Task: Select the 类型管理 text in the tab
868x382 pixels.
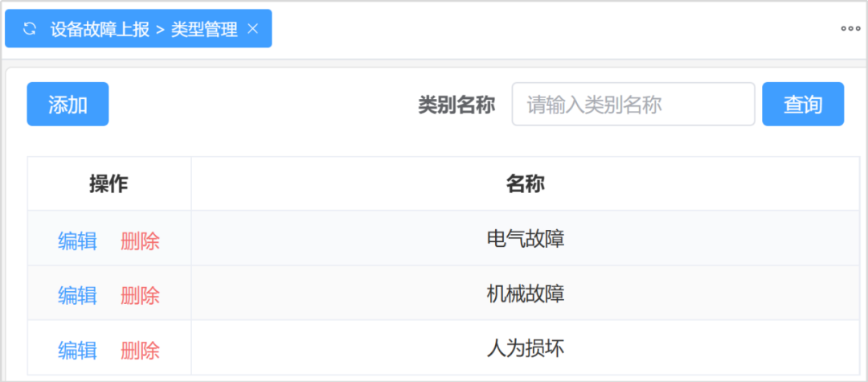Action: 204,29
